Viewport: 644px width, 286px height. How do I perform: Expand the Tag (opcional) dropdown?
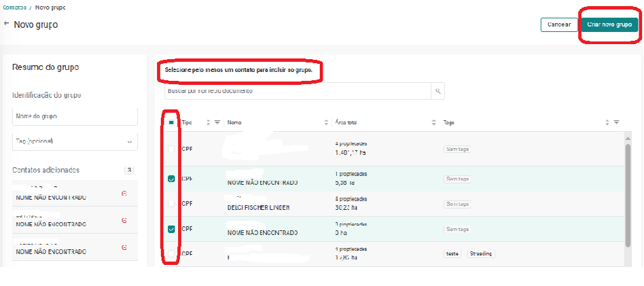click(x=75, y=141)
